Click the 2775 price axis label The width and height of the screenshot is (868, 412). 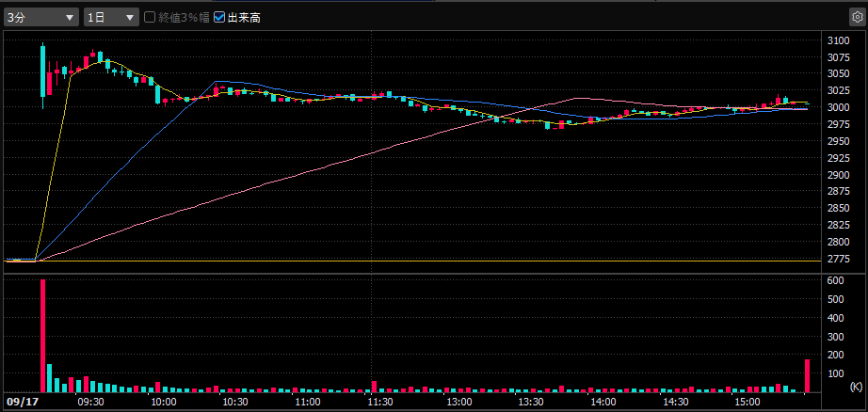coord(838,259)
